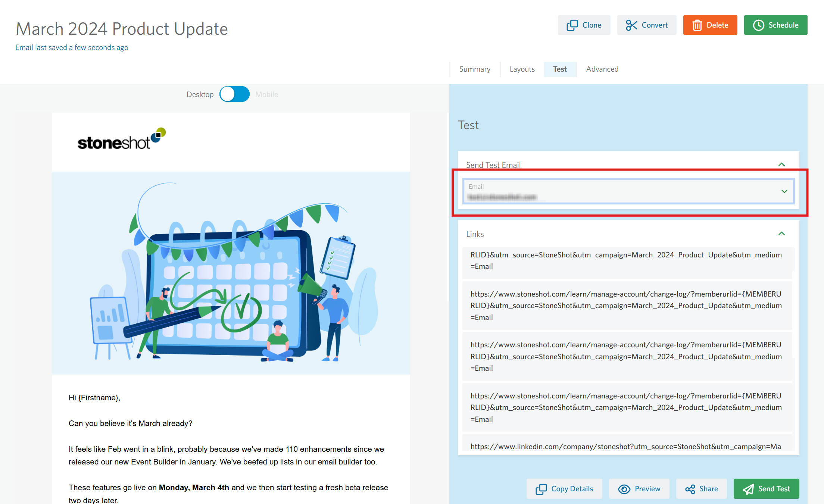Click the Share button
This screenshot has height=504, width=824.
[701, 489]
